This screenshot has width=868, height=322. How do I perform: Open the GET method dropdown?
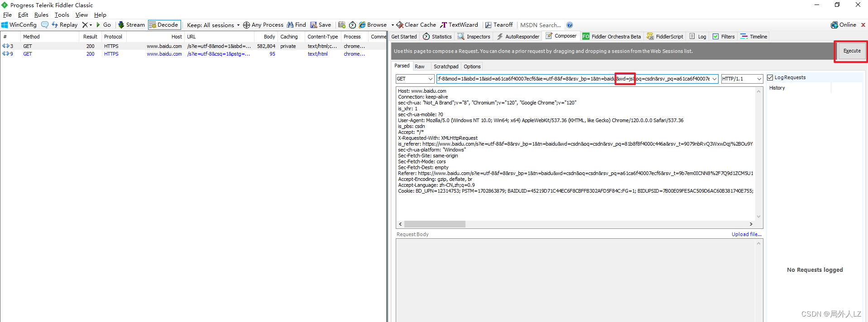pyautogui.click(x=415, y=79)
